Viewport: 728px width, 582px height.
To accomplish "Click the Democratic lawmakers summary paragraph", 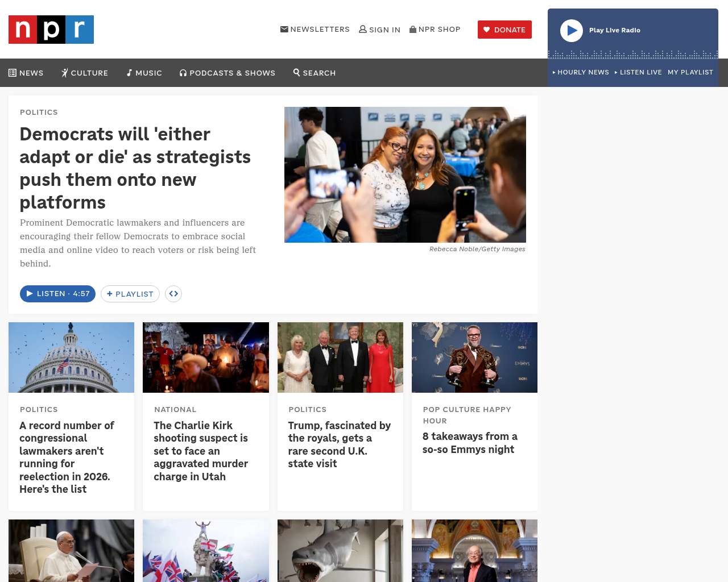I will (x=138, y=243).
